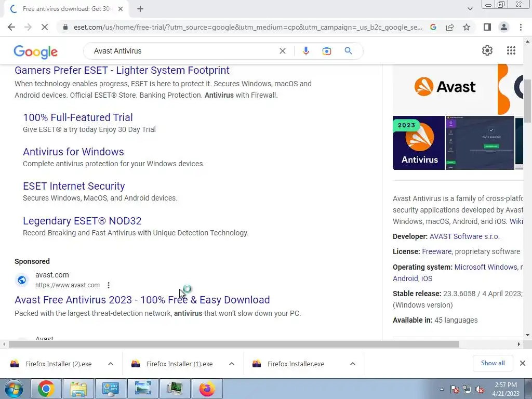The image size is (532, 399).
Task: Open the clock showing 2:57 PM
Action: [x=506, y=389]
